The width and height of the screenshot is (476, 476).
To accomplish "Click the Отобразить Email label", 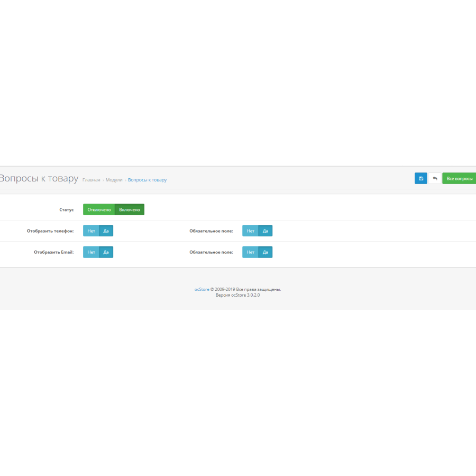I will (x=54, y=252).
